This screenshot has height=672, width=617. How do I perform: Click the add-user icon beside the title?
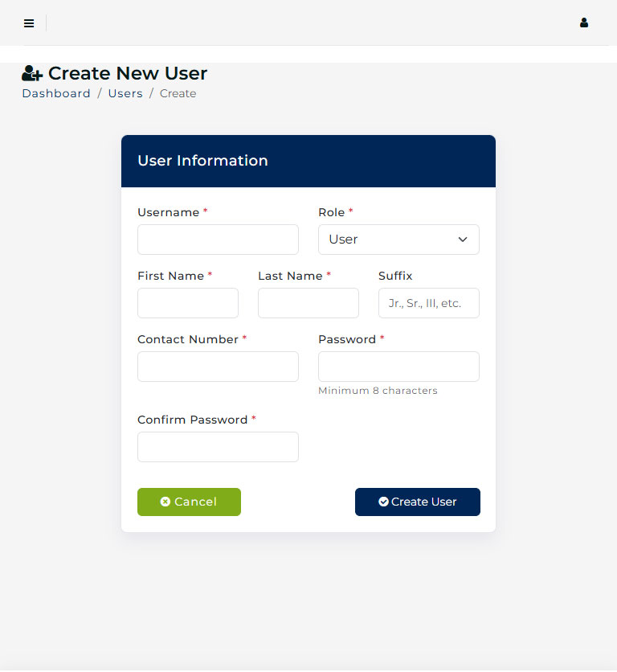[32, 74]
